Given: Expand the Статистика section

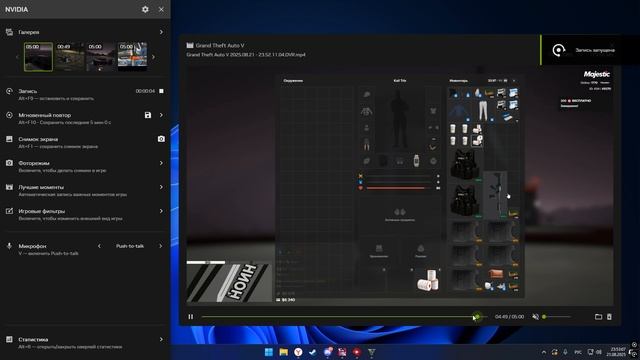Looking at the screenshot, I should pyautogui.click(x=161, y=339).
